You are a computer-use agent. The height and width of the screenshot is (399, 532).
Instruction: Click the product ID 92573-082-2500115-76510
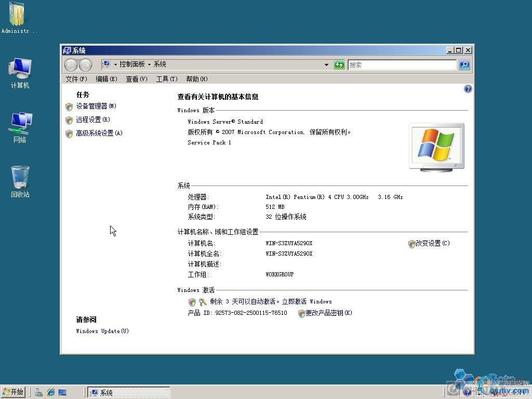(x=251, y=313)
